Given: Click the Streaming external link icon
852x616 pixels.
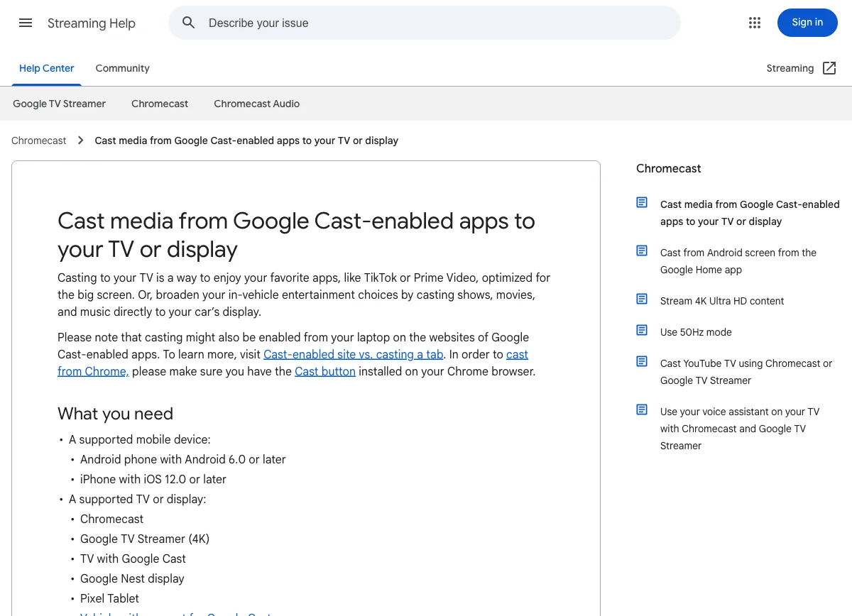Looking at the screenshot, I should (x=829, y=68).
